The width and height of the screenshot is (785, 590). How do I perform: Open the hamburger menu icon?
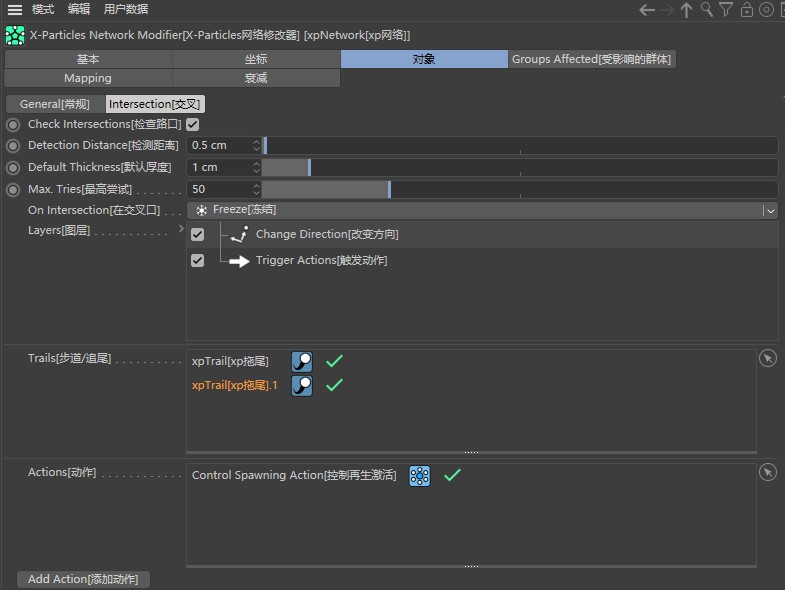coord(15,10)
